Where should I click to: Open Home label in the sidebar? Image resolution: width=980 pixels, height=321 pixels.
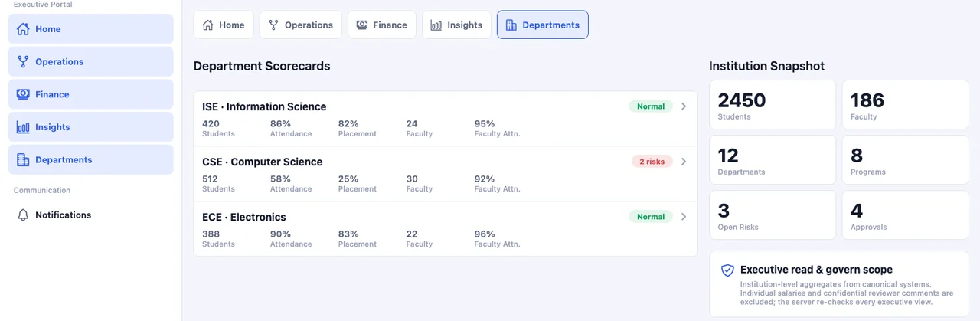[x=48, y=29]
